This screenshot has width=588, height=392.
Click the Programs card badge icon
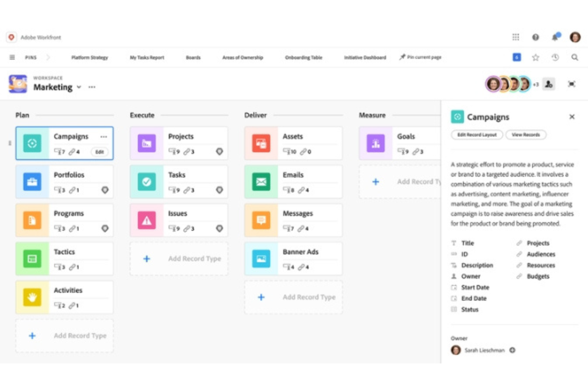[x=105, y=228]
